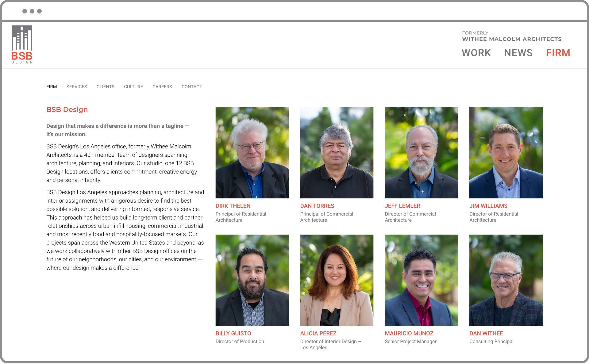Click the BILLY GUISTO name link
The width and height of the screenshot is (589, 364).
[233, 333]
